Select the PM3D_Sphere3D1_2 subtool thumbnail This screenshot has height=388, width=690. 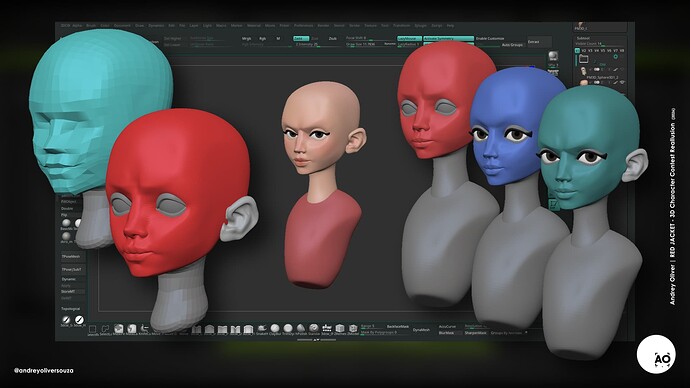[584, 83]
